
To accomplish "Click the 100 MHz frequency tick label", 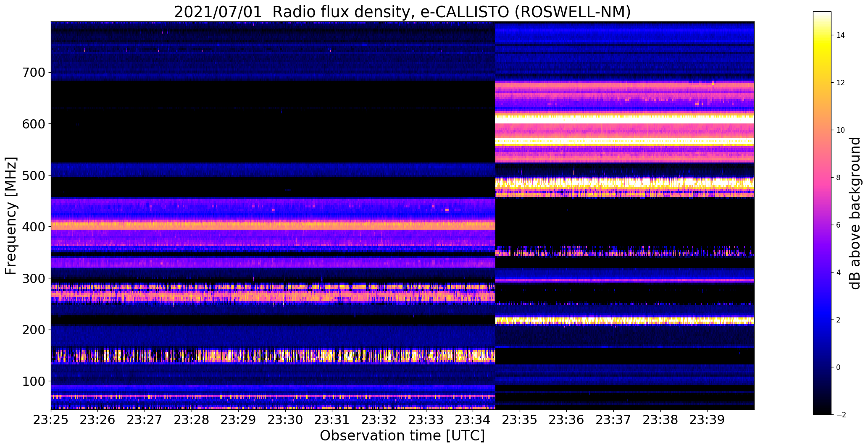I will pyautogui.click(x=33, y=381).
